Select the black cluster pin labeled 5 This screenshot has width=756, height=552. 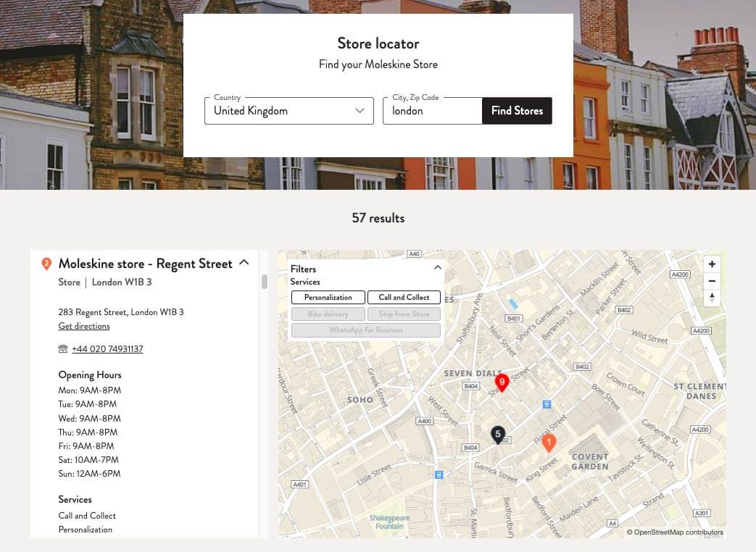[498, 434]
